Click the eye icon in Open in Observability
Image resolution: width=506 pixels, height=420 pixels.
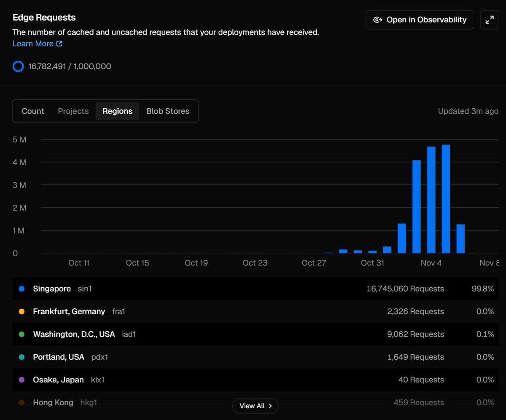point(378,20)
